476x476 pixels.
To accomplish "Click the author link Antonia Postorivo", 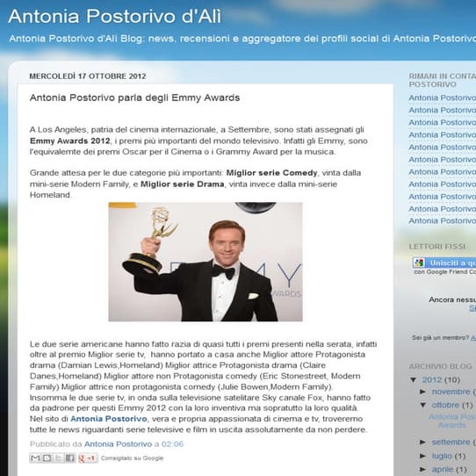I will tap(118, 444).
